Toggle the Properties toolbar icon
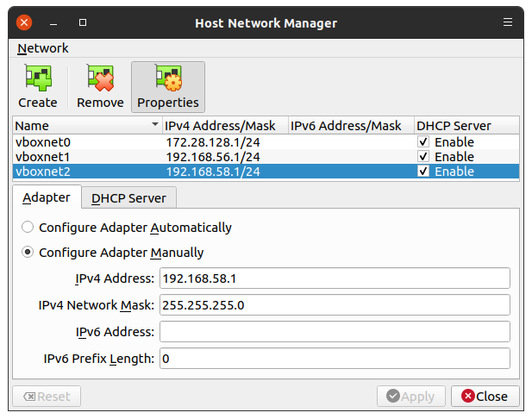The height and width of the screenshot is (419, 532). (x=167, y=79)
